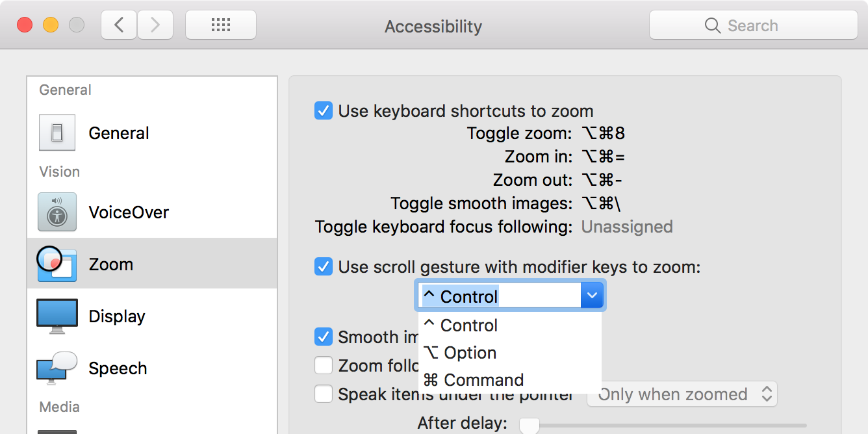Click the back navigation arrow

(118, 24)
